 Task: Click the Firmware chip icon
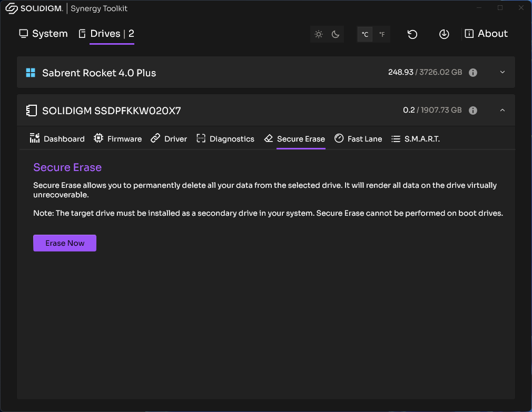click(98, 138)
